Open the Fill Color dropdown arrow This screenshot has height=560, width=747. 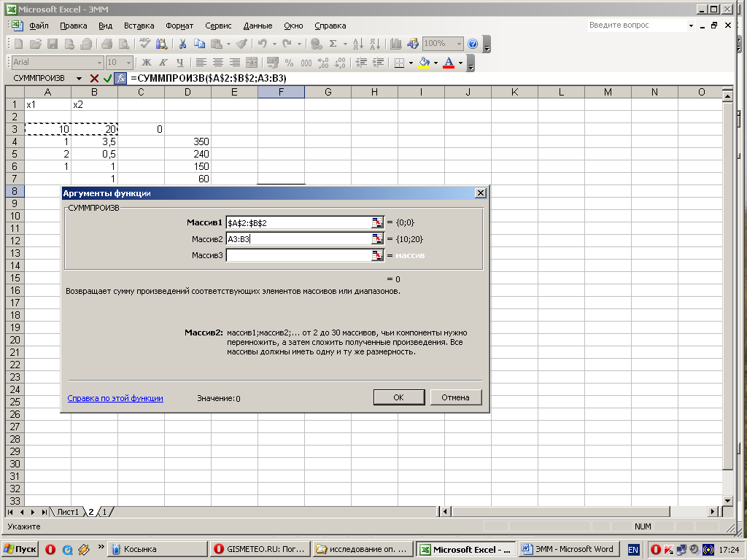pyautogui.click(x=436, y=63)
